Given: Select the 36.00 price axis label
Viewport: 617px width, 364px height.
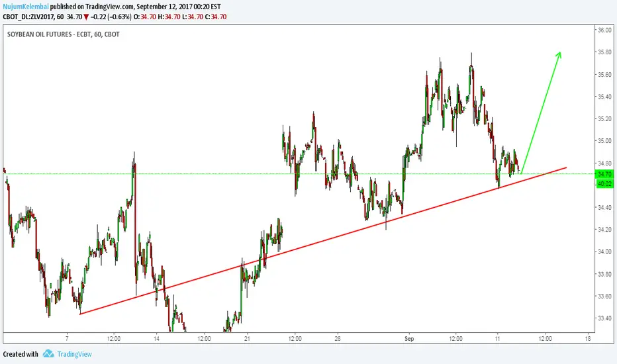Looking at the screenshot, I should (604, 30).
